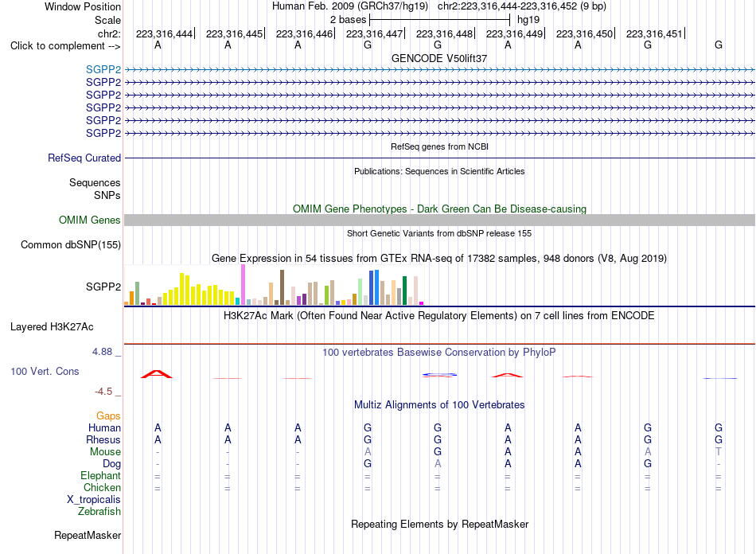Click 'Repeating Elements by RepeatMasker' title
Viewport: 756px width, 554px height.
pos(439,524)
